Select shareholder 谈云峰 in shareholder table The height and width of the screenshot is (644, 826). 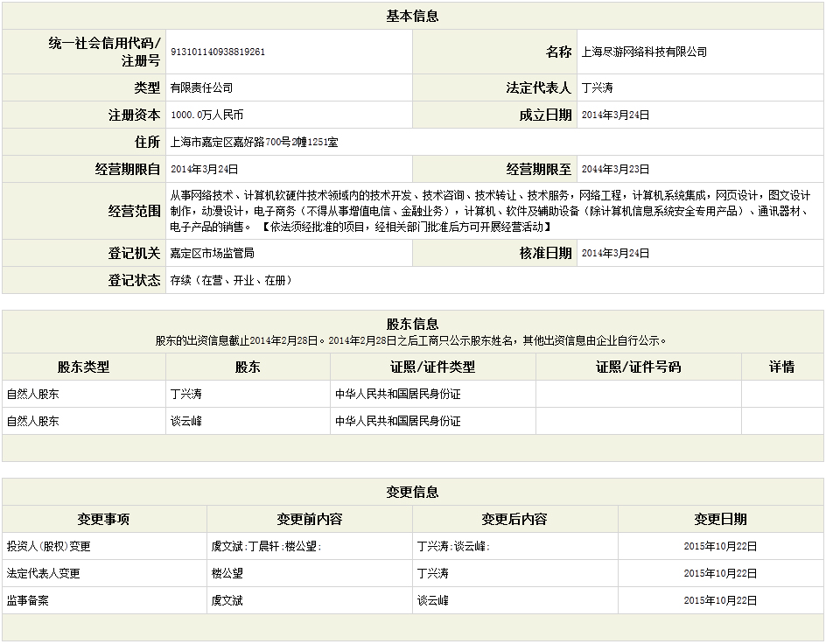(x=185, y=422)
